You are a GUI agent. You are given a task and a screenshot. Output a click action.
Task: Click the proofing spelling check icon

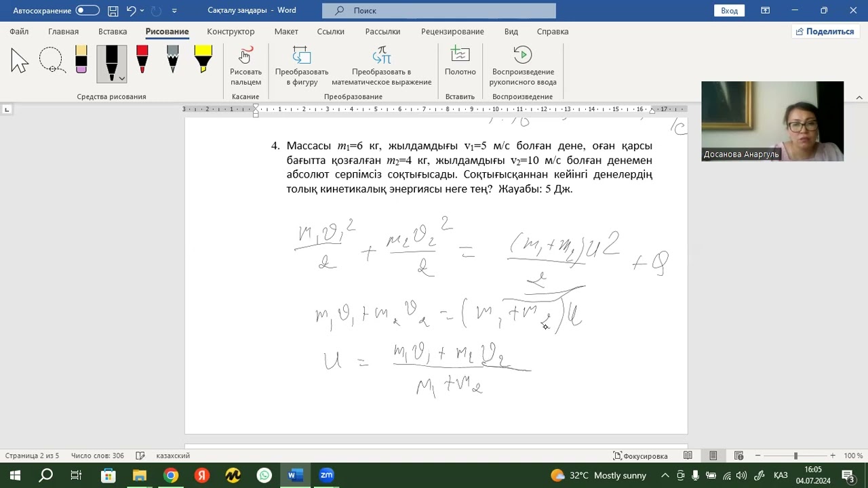point(140,456)
